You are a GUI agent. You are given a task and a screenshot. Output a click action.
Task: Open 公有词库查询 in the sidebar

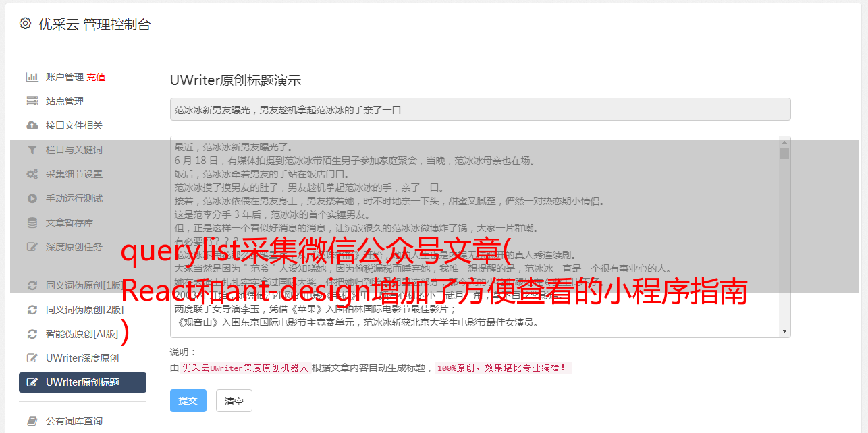pyautogui.click(x=74, y=421)
